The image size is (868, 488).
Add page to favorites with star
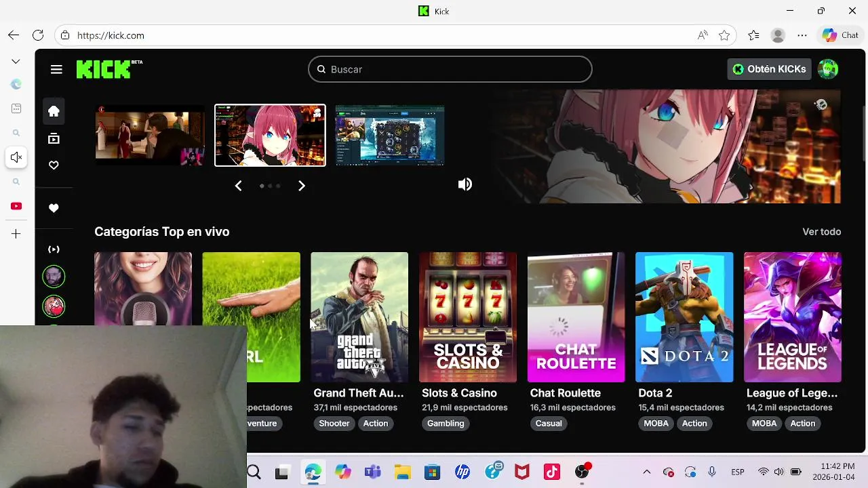724,35
